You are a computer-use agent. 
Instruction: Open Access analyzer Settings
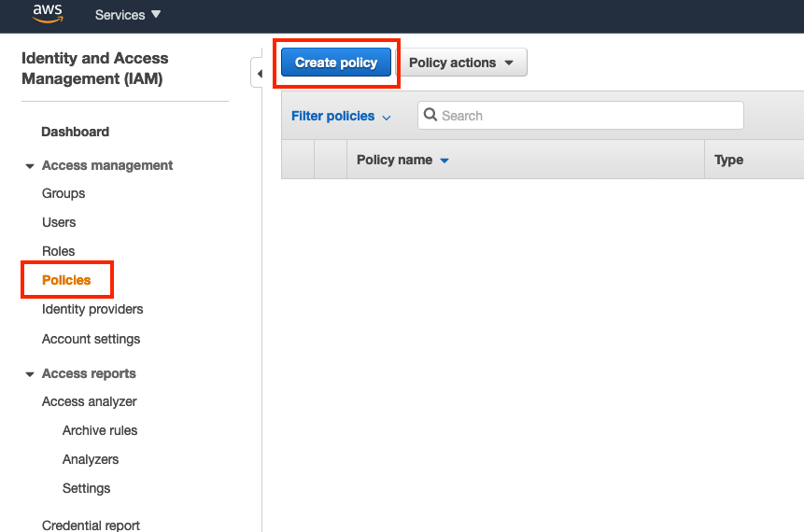click(86, 488)
